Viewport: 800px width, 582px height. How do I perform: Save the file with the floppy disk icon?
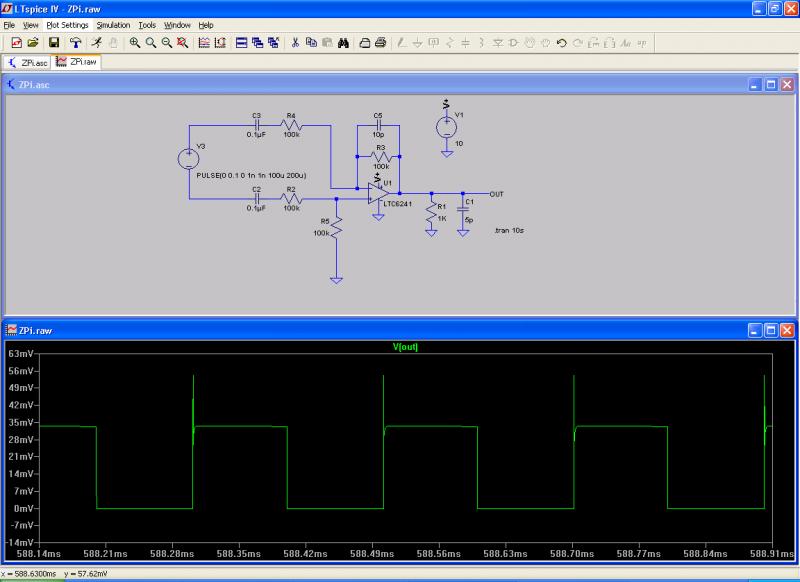54,43
